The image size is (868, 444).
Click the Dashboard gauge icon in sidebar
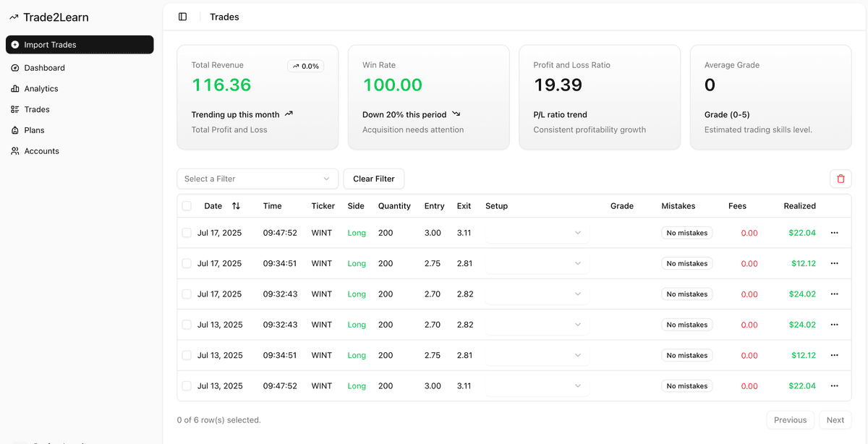(x=15, y=68)
